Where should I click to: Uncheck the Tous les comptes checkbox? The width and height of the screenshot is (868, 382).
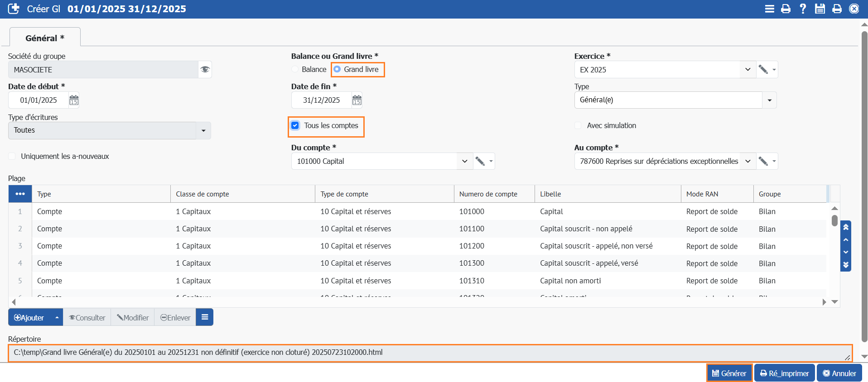click(x=295, y=125)
